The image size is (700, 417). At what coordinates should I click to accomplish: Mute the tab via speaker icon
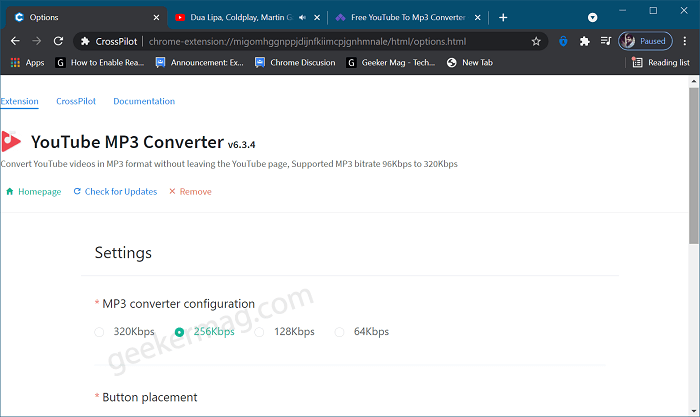tap(302, 17)
